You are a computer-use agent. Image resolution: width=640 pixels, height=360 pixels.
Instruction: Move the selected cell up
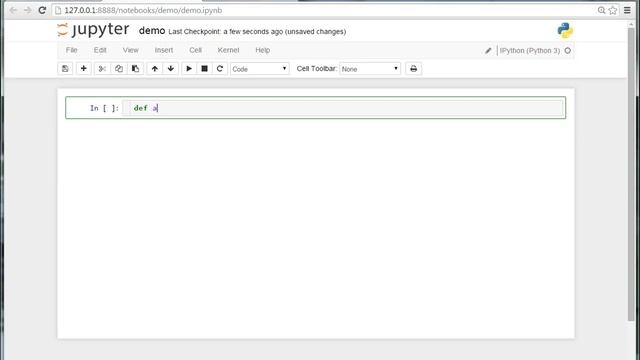[155, 69]
